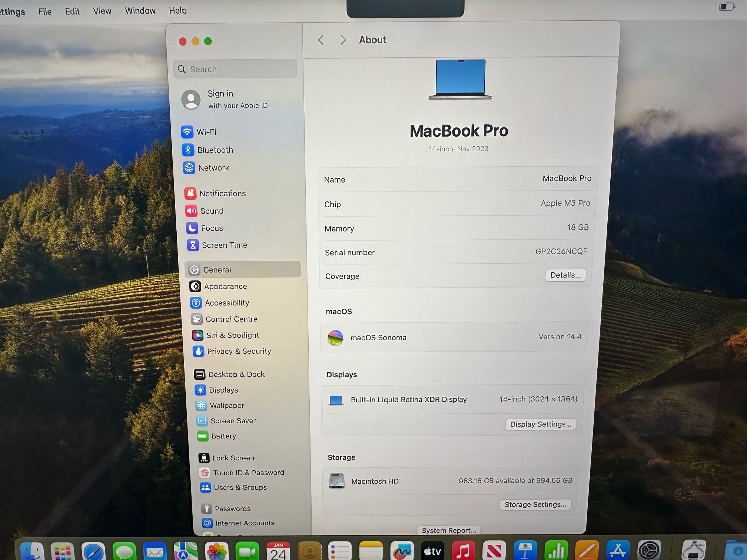Open News from the Dock
747x560 pixels.
coord(494,551)
